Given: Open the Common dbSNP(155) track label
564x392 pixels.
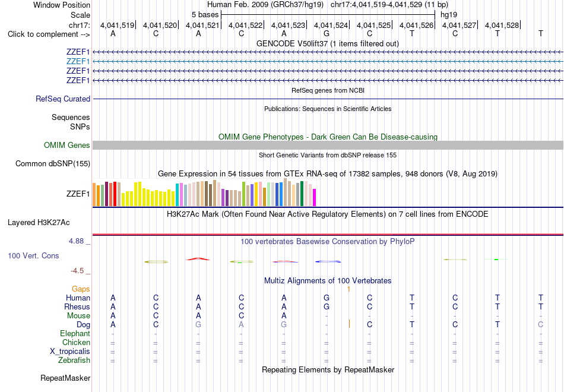Looking at the screenshot, I should pos(52,164).
